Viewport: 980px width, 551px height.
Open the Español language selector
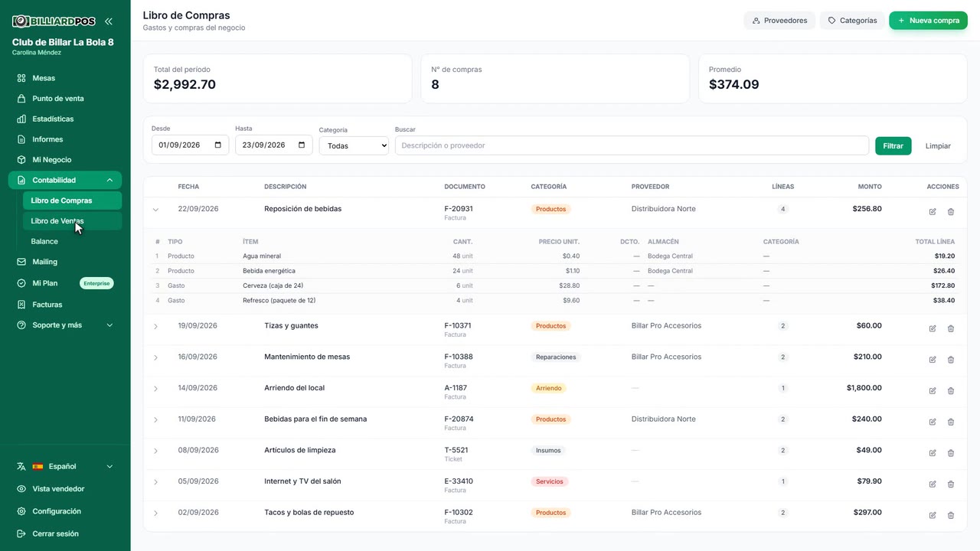point(65,466)
